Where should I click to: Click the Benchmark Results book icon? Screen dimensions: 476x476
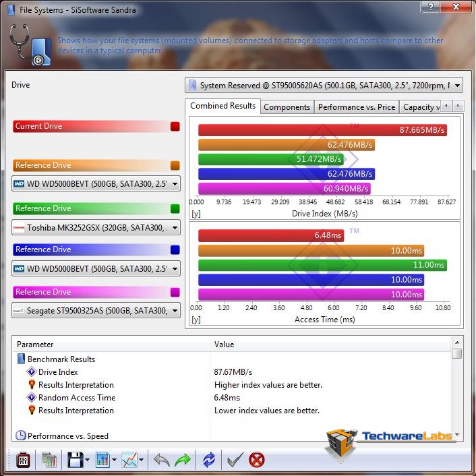(x=21, y=359)
